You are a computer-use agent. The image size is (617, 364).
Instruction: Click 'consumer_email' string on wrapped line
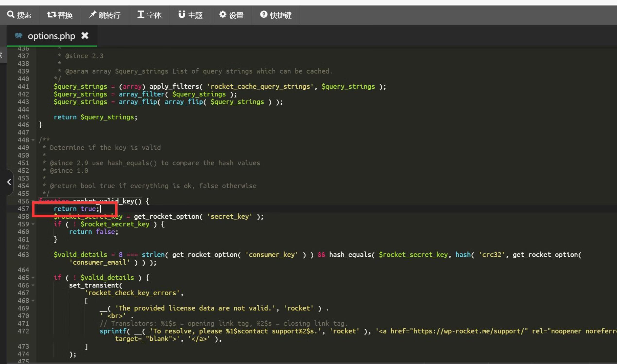[99, 263]
